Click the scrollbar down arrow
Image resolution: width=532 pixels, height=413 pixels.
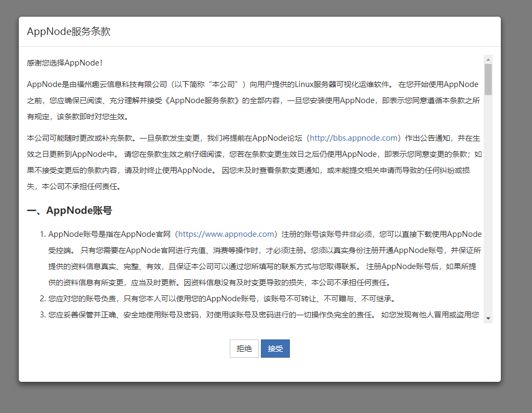[x=488, y=318]
